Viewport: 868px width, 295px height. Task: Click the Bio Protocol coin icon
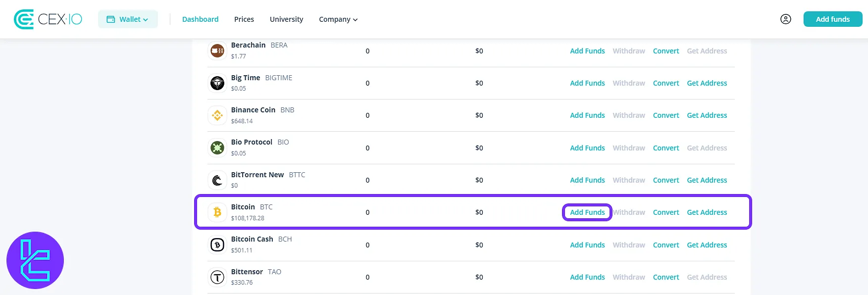[217, 147]
